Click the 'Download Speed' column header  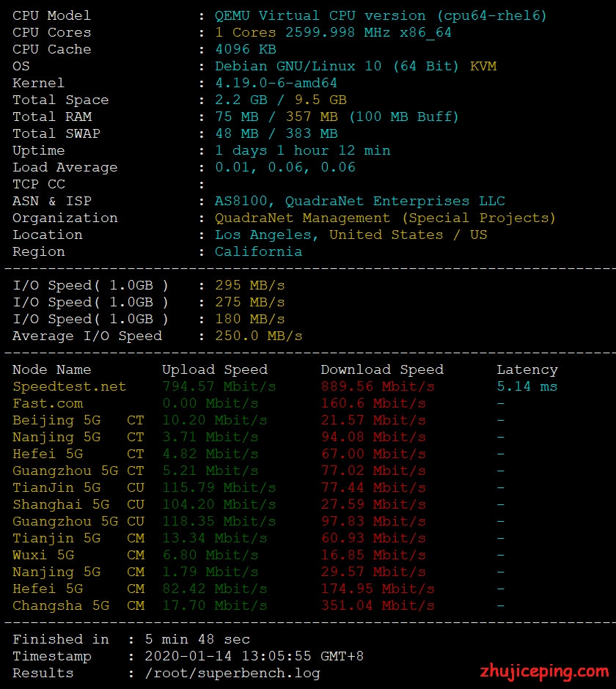click(x=382, y=369)
